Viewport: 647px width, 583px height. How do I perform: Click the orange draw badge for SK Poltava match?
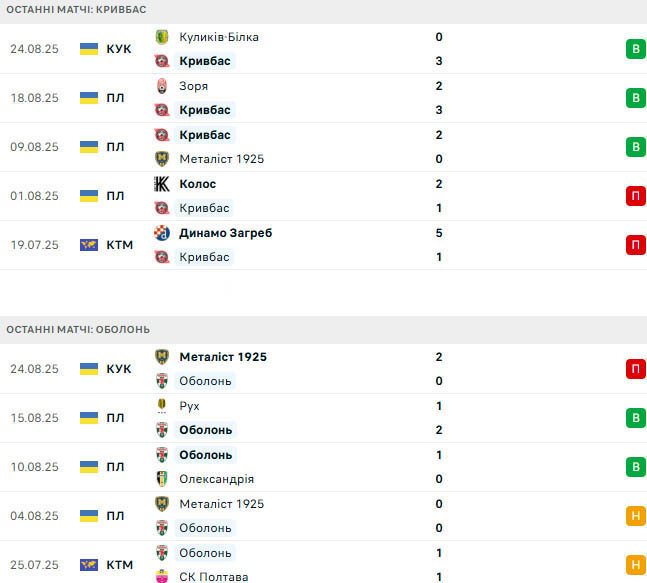[x=634, y=565]
